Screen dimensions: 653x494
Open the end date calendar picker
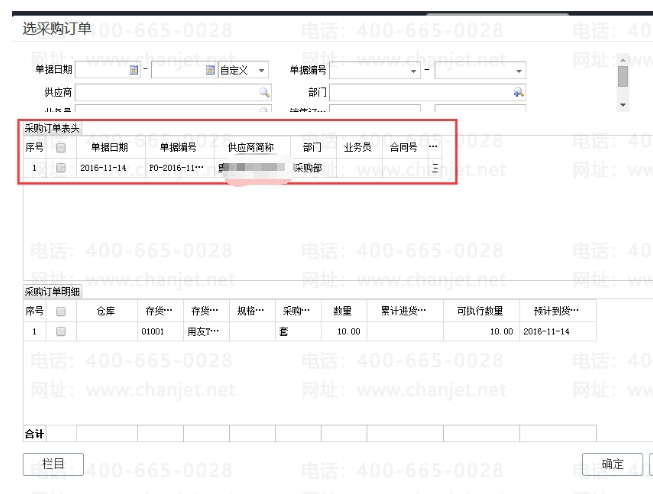click(x=210, y=70)
